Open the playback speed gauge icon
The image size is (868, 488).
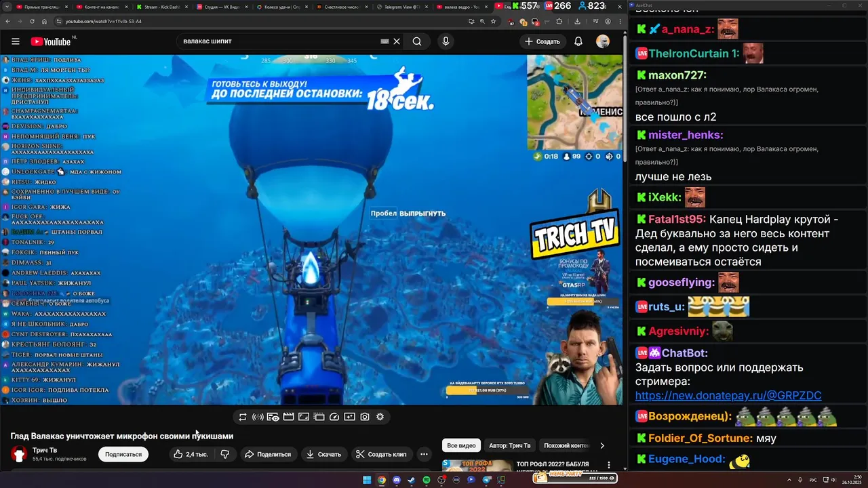[334, 417]
